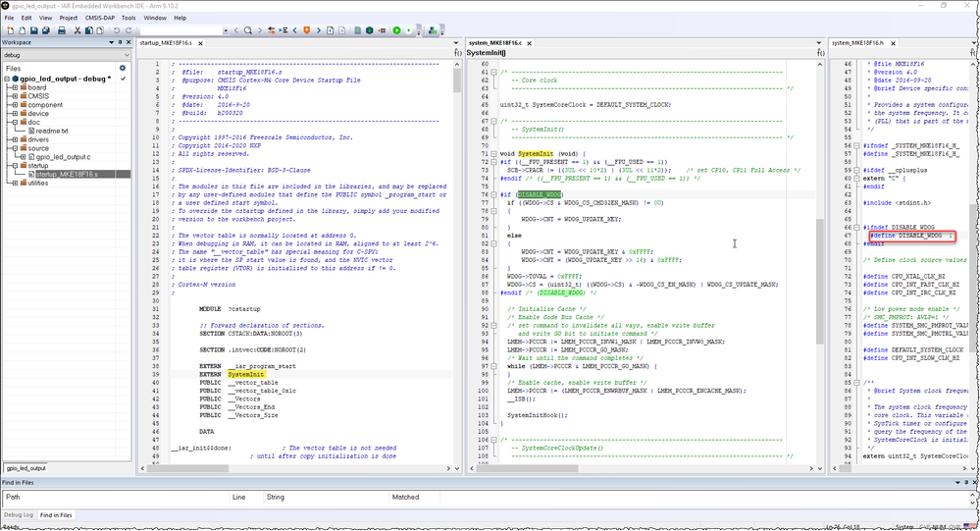Pin the Workspace panel

(x=118, y=43)
